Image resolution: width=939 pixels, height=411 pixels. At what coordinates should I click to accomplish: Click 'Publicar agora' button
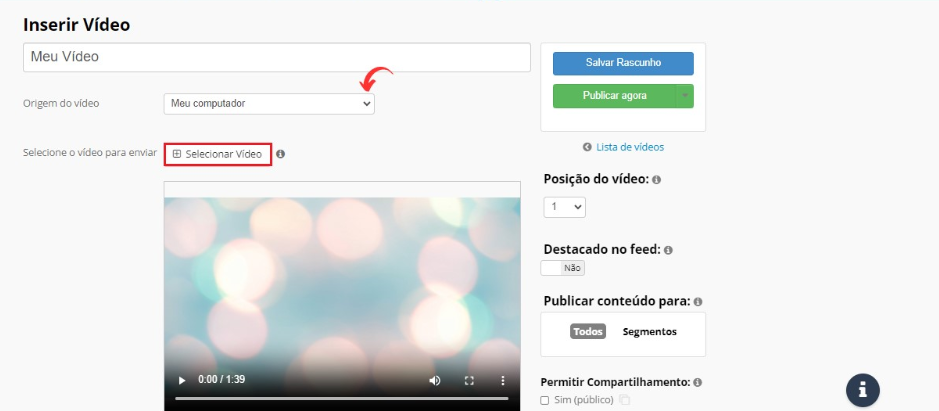614,96
